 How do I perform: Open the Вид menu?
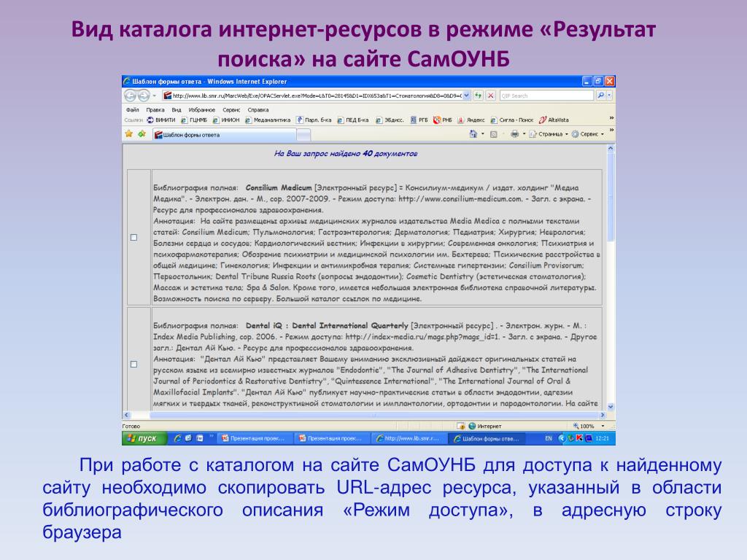point(177,109)
